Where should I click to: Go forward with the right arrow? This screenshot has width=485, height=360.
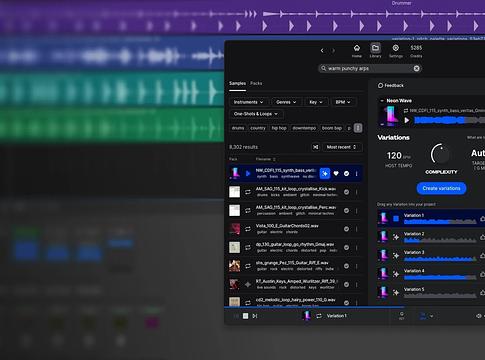pyautogui.click(x=333, y=51)
